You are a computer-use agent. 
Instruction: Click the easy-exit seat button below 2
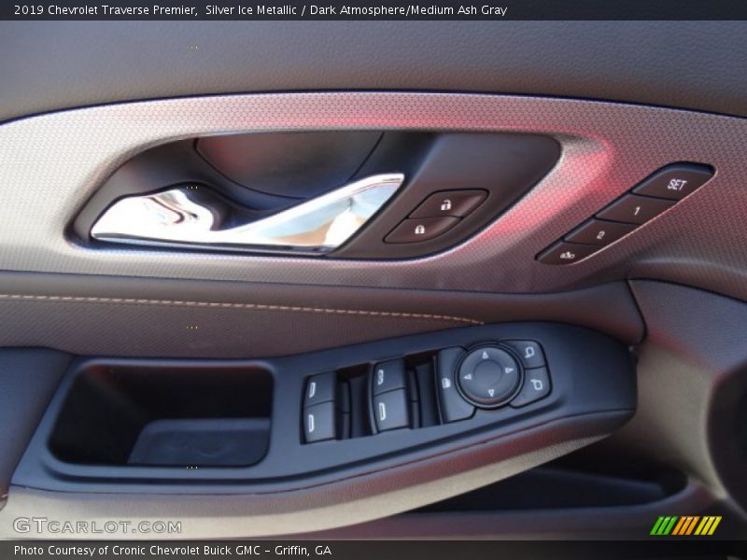point(568,254)
